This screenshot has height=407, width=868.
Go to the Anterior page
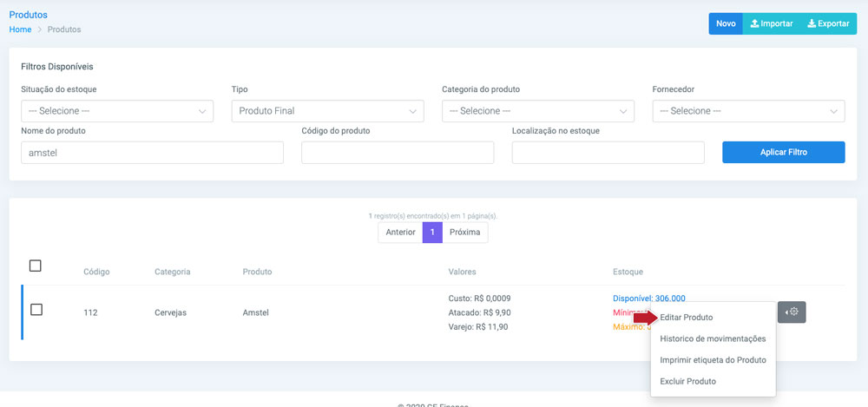(x=400, y=232)
